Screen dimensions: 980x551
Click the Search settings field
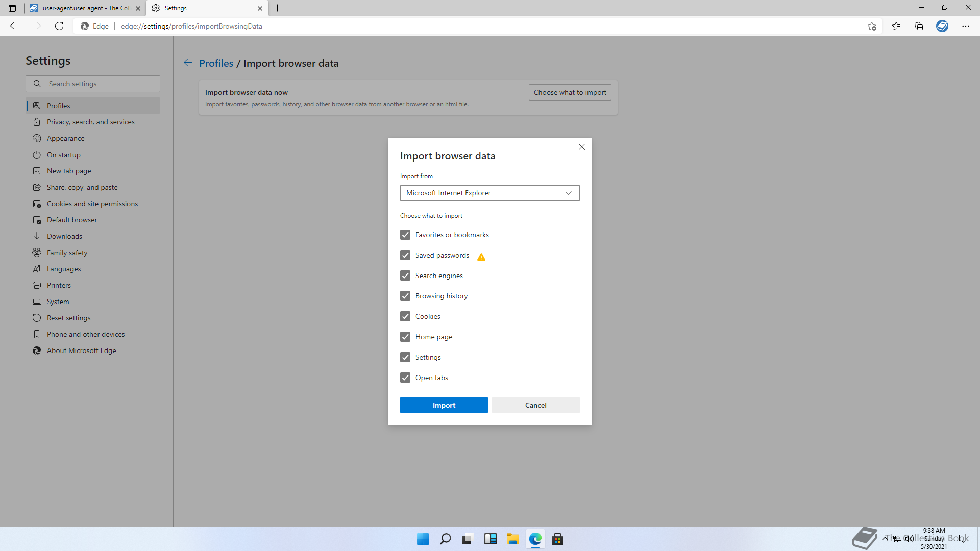click(93, 84)
